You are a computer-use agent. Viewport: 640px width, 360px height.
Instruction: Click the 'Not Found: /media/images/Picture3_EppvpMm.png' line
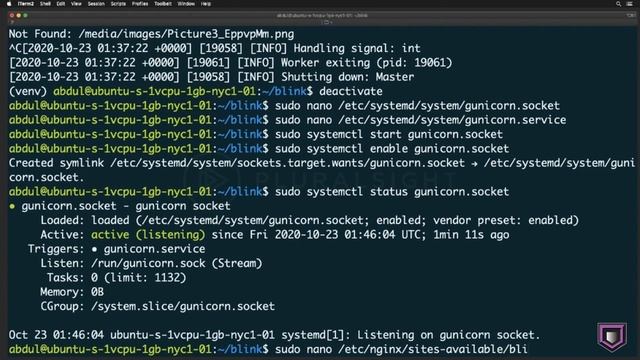point(151,34)
